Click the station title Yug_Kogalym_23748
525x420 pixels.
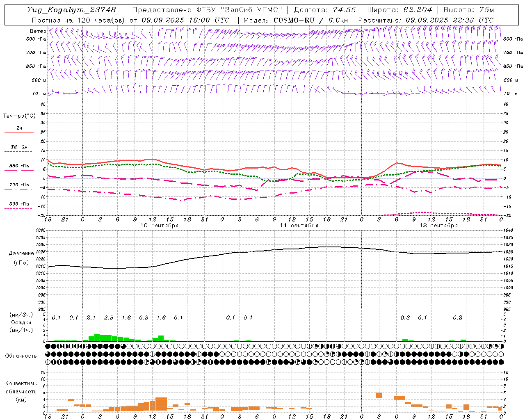tap(71, 10)
